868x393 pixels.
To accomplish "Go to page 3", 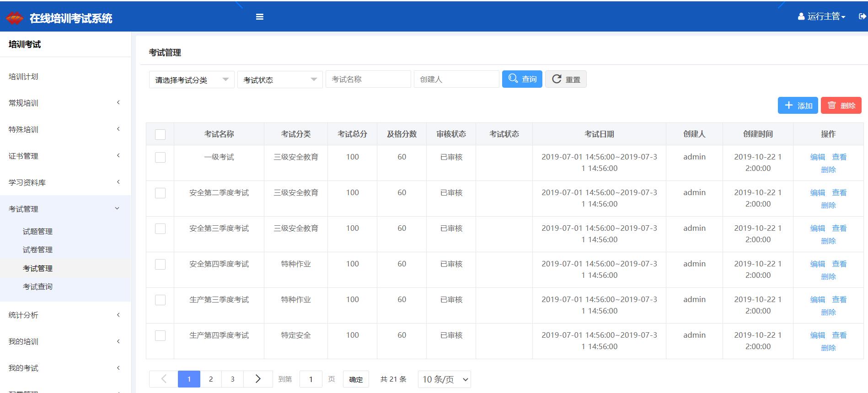I will pos(232,379).
